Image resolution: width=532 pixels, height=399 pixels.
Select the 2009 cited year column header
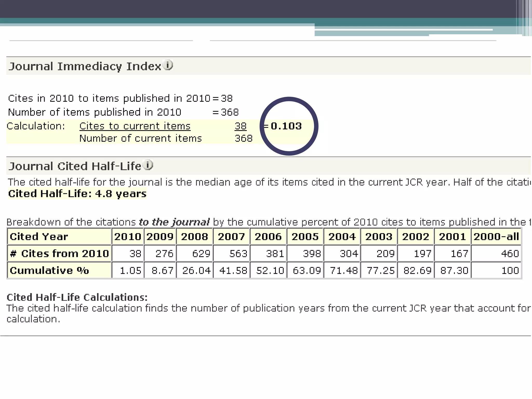(160, 236)
